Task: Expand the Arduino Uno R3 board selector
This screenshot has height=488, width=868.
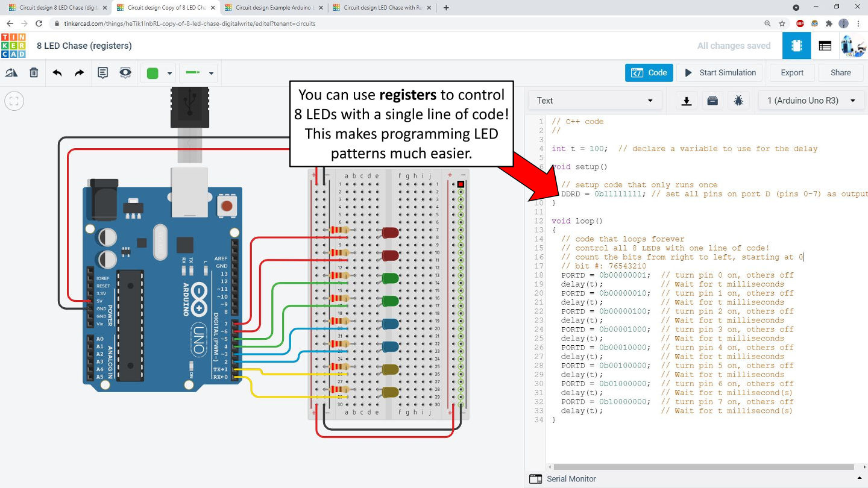Action: point(811,101)
